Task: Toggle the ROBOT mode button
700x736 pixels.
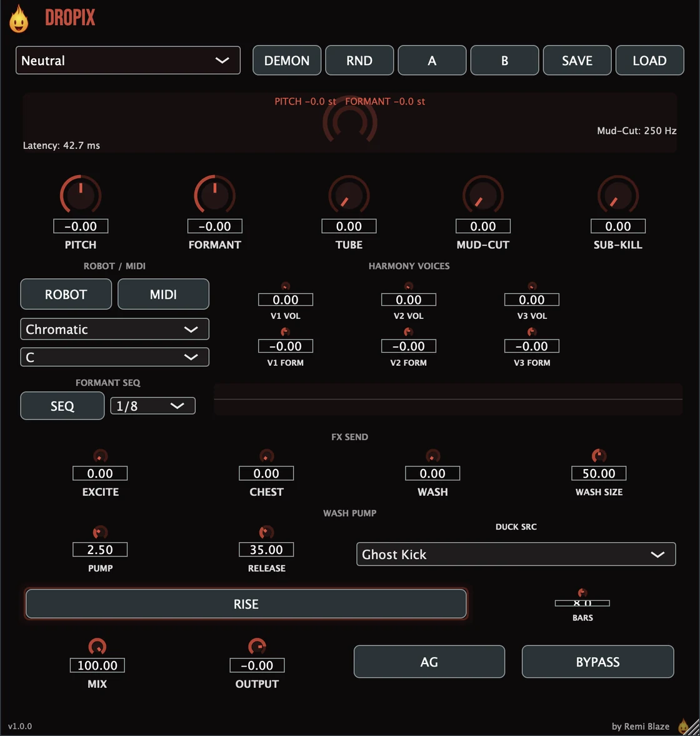Action: pyautogui.click(x=66, y=295)
